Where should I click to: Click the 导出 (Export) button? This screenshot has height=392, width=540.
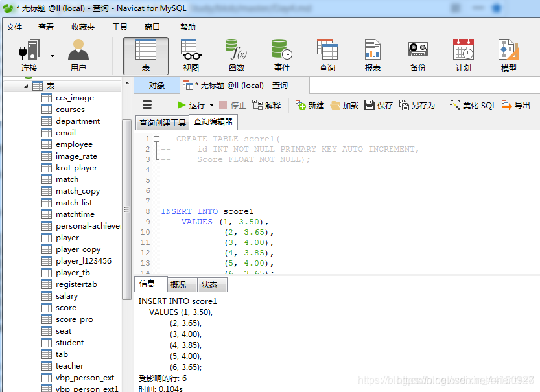515,105
